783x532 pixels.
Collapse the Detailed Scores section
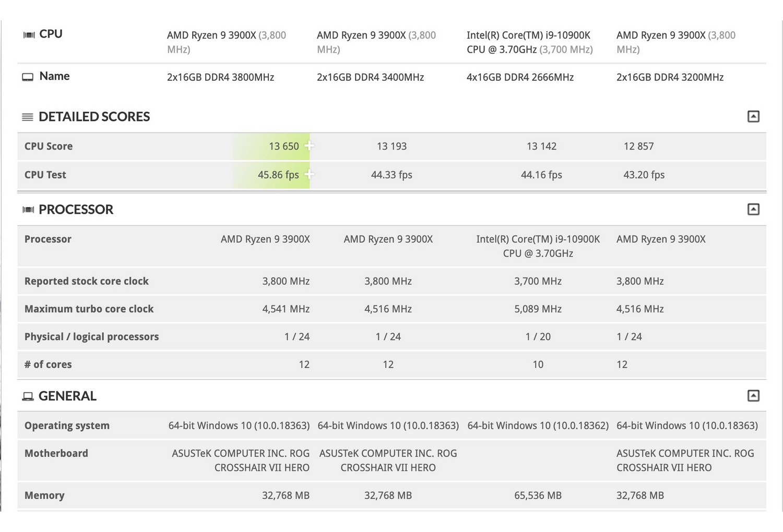point(753,116)
